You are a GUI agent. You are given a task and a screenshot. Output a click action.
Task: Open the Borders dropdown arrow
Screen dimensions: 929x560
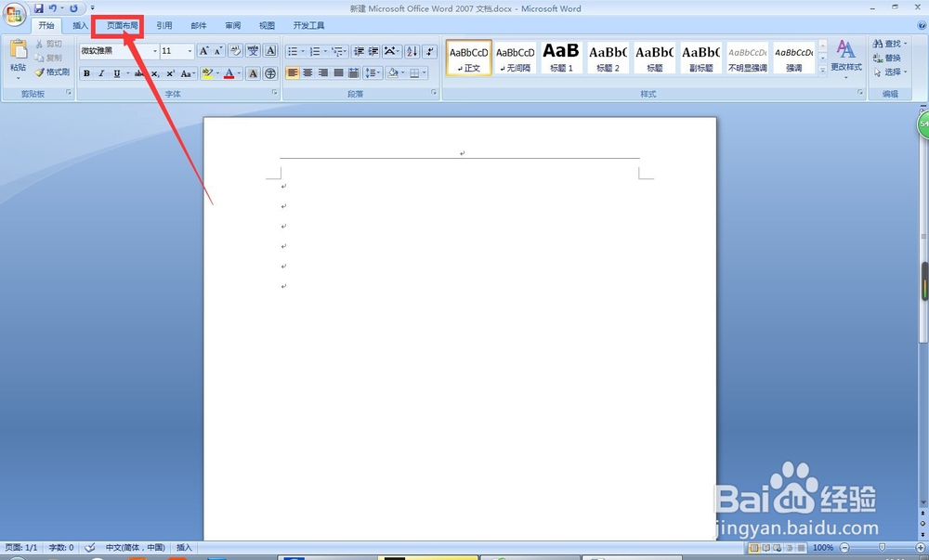pyautogui.click(x=425, y=72)
